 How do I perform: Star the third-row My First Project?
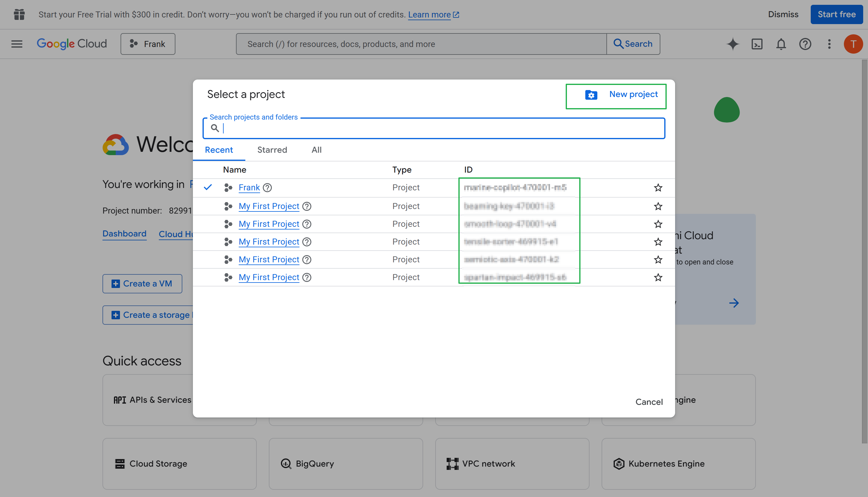coord(658,224)
